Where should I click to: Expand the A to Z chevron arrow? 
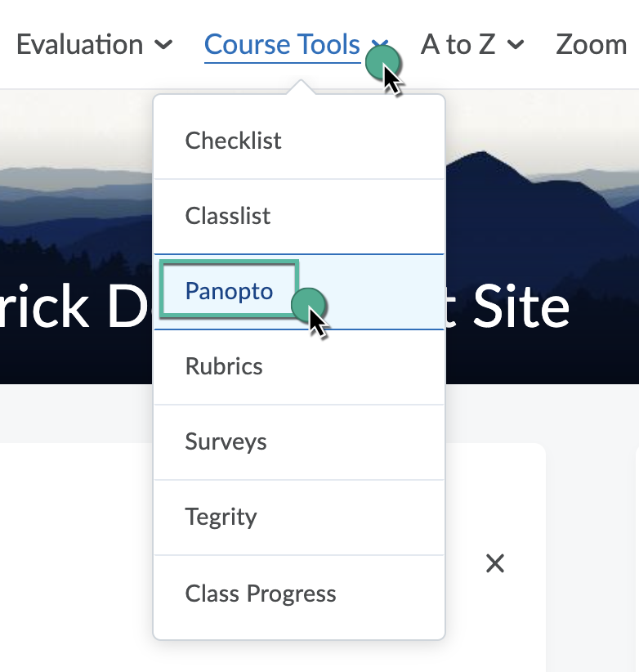coord(515,44)
